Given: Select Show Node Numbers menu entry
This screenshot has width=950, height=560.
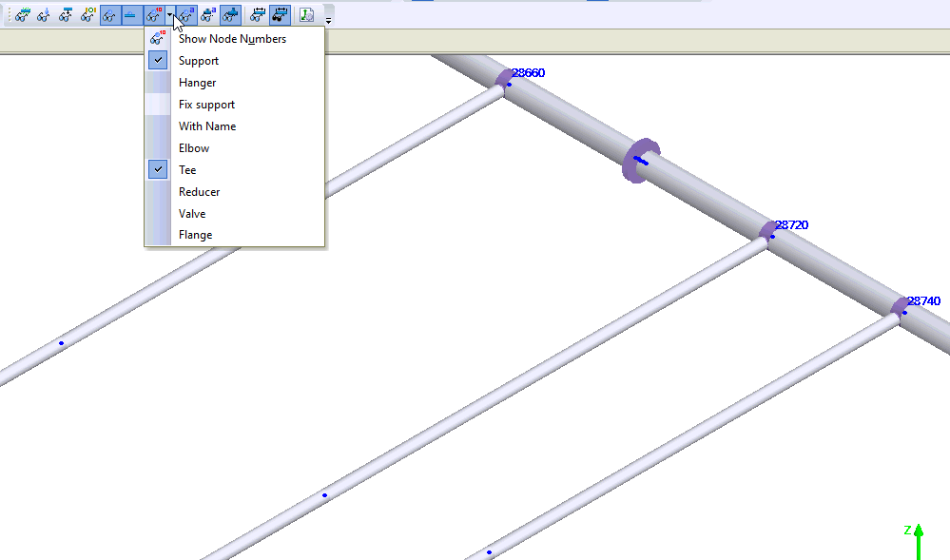Looking at the screenshot, I should (x=232, y=39).
